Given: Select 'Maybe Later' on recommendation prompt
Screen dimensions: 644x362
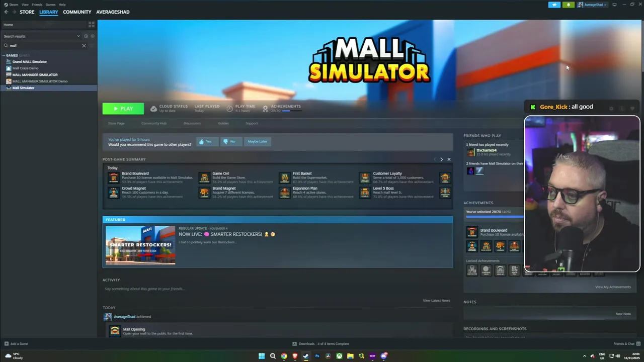Looking at the screenshot, I should tap(257, 142).
